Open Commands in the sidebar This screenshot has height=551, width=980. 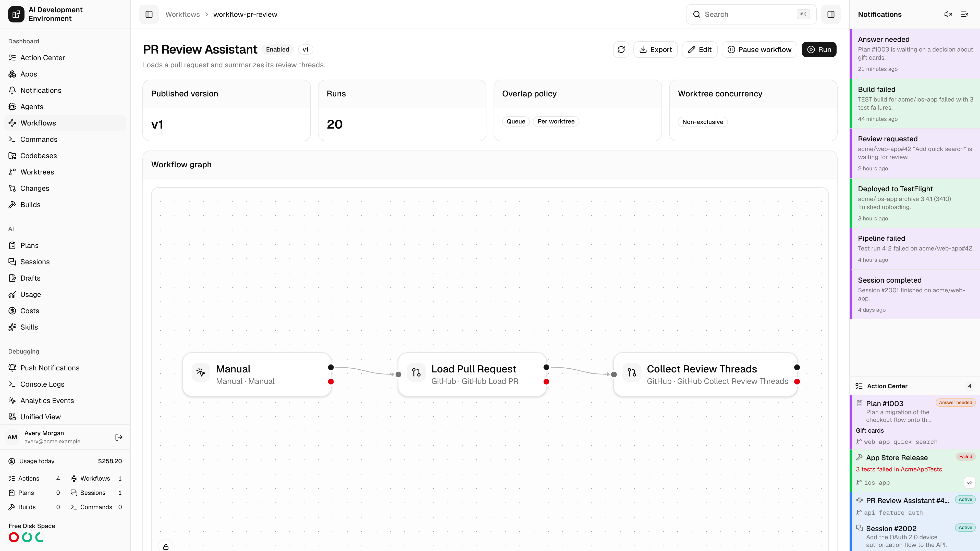(65, 139)
